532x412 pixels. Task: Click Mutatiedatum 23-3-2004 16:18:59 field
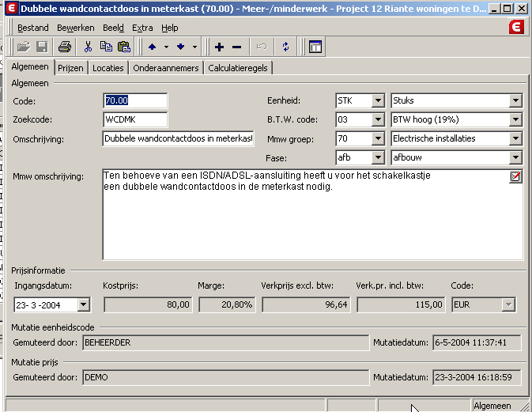click(477, 377)
